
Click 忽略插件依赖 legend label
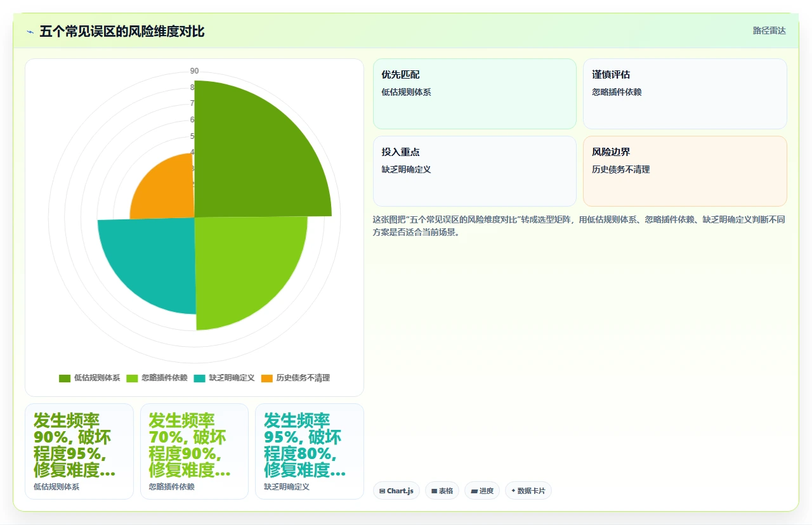(164, 378)
